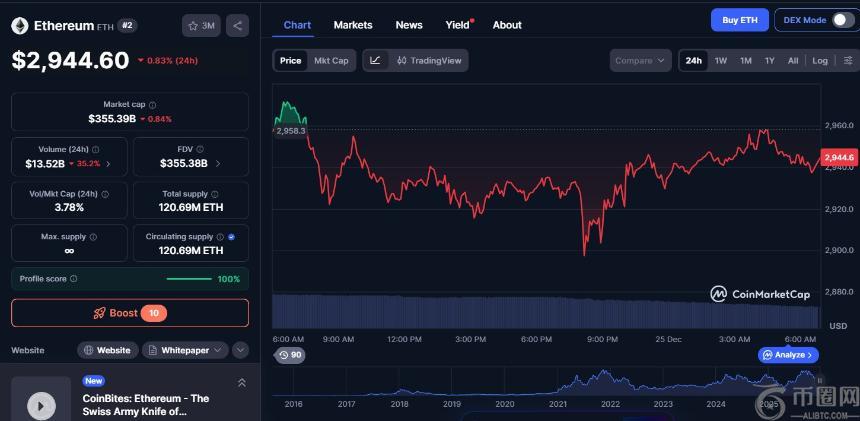Switch to TradingView candlestick chart
The image size is (860, 421).
[428, 61]
